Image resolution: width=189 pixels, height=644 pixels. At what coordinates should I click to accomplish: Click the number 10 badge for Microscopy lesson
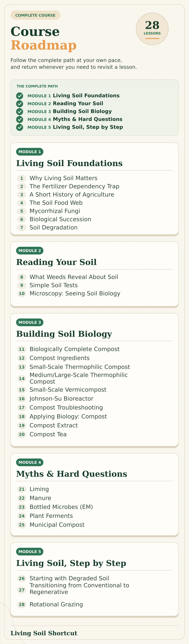22,293
